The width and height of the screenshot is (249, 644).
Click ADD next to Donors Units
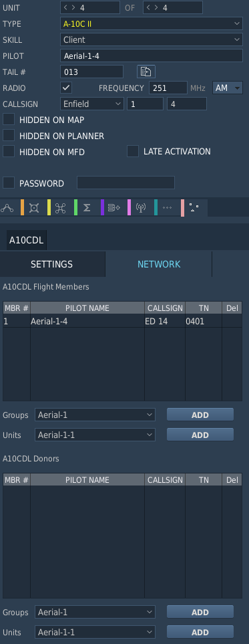(x=200, y=632)
